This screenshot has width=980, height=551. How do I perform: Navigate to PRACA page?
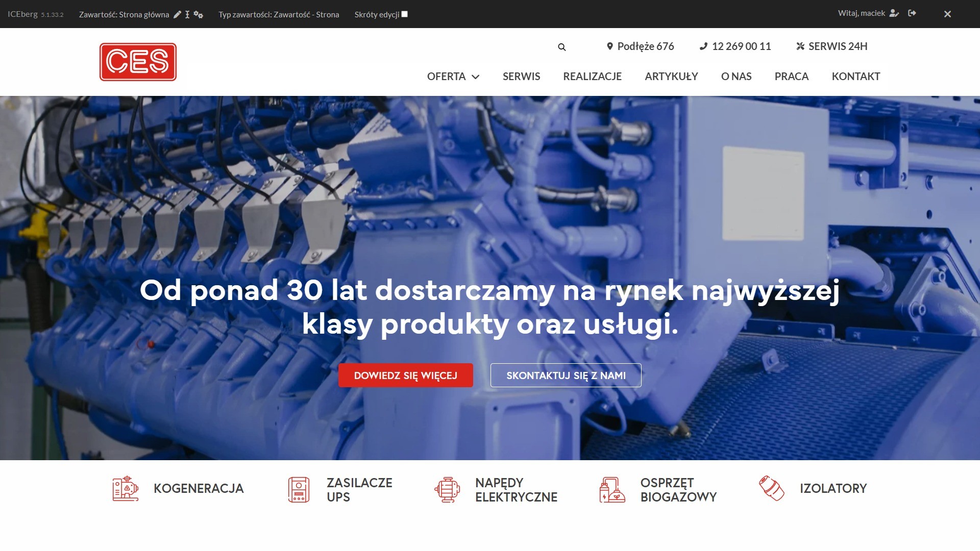[x=792, y=77]
